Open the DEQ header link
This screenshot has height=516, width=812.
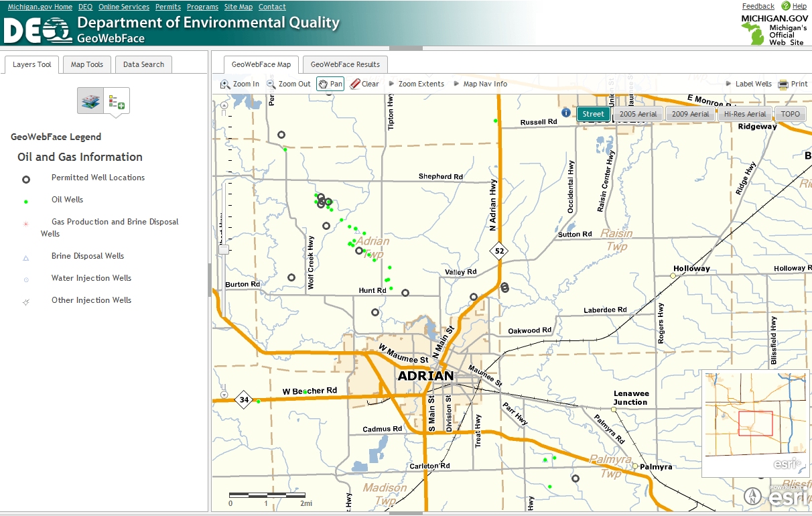[x=85, y=7]
